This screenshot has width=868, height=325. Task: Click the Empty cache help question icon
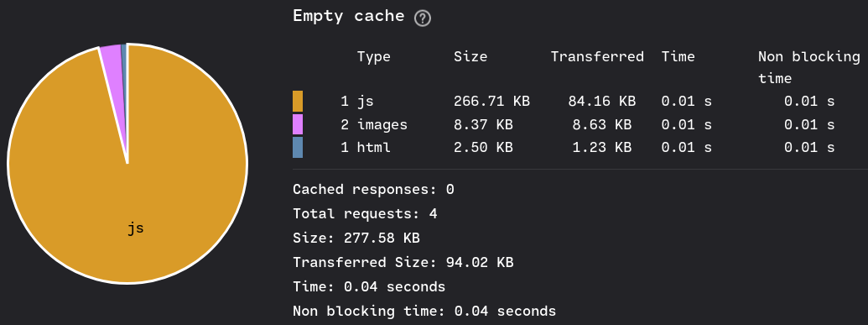click(x=423, y=18)
